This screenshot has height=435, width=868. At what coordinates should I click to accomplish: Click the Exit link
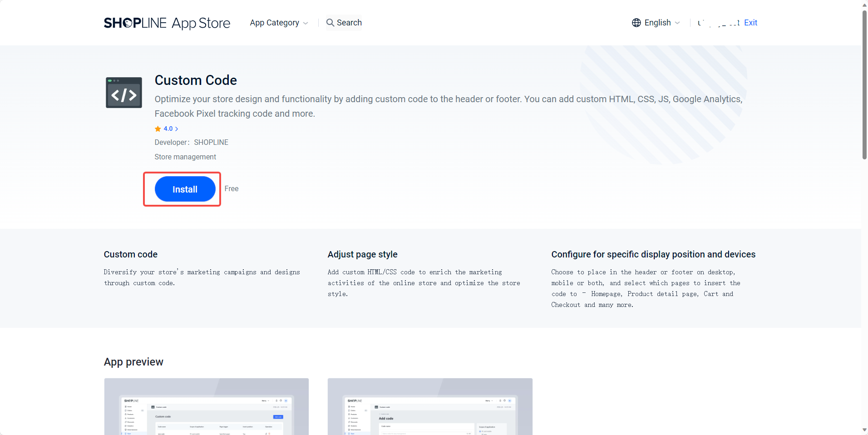(750, 23)
